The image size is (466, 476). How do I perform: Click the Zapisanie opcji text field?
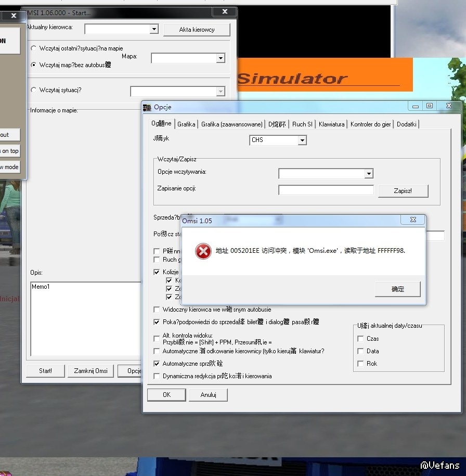(x=326, y=190)
